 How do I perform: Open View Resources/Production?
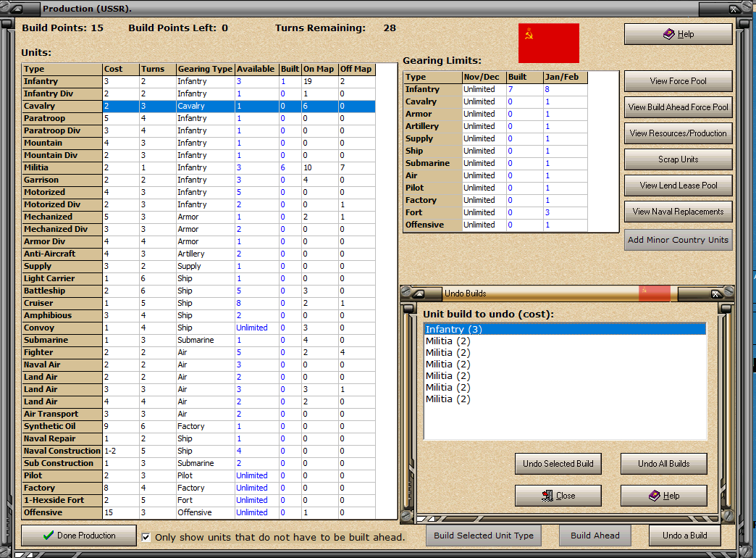(x=678, y=133)
